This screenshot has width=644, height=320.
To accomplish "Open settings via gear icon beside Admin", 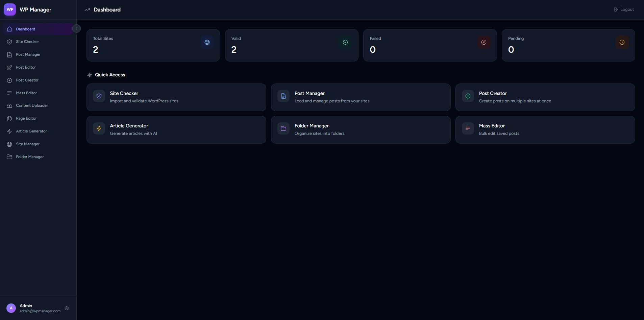I will 67,308.
